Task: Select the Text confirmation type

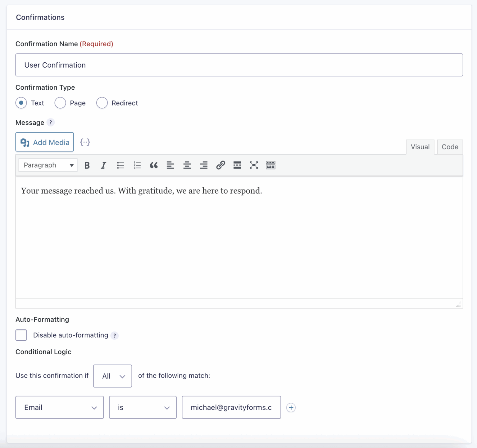Action: (x=21, y=103)
